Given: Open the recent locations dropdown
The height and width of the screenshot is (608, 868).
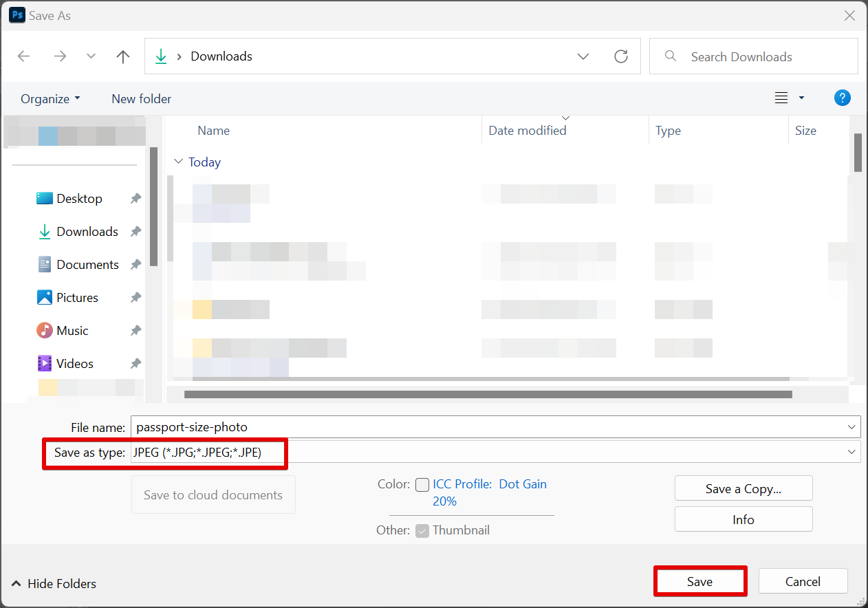Looking at the screenshot, I should (91, 56).
